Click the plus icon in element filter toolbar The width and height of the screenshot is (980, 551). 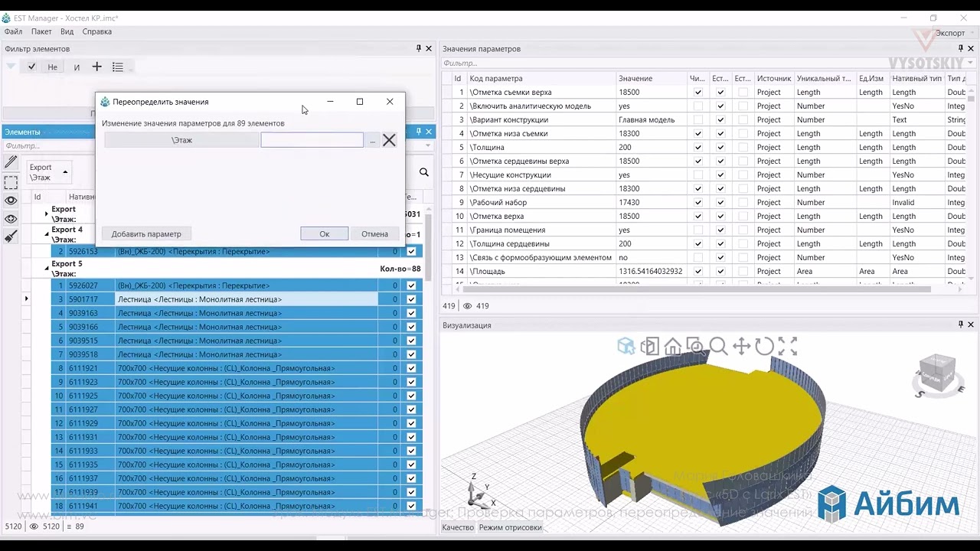point(97,67)
